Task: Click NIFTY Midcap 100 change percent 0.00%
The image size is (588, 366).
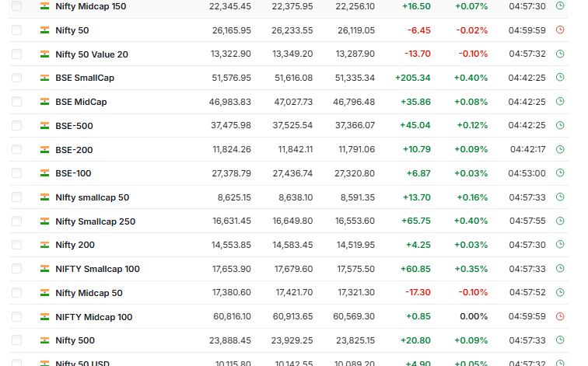Action: point(474,316)
